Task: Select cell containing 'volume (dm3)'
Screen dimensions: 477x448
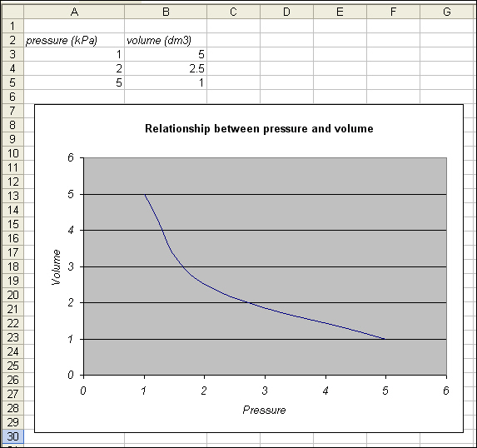Action: click(x=166, y=40)
